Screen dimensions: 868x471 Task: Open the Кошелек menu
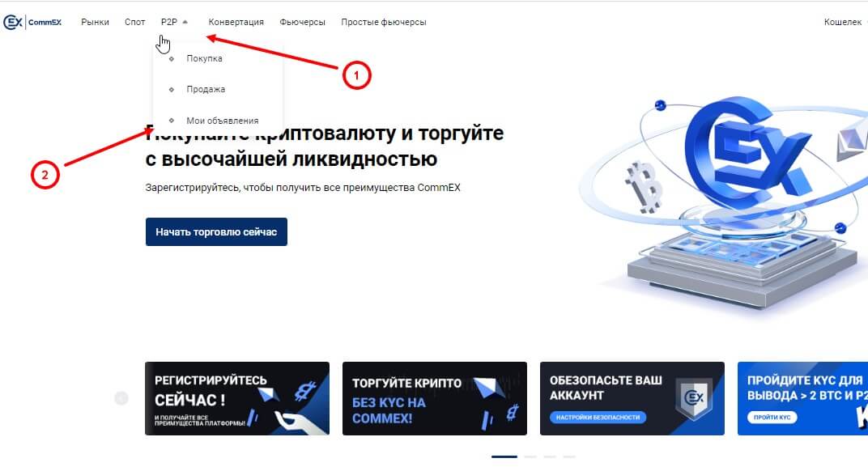[x=843, y=22]
